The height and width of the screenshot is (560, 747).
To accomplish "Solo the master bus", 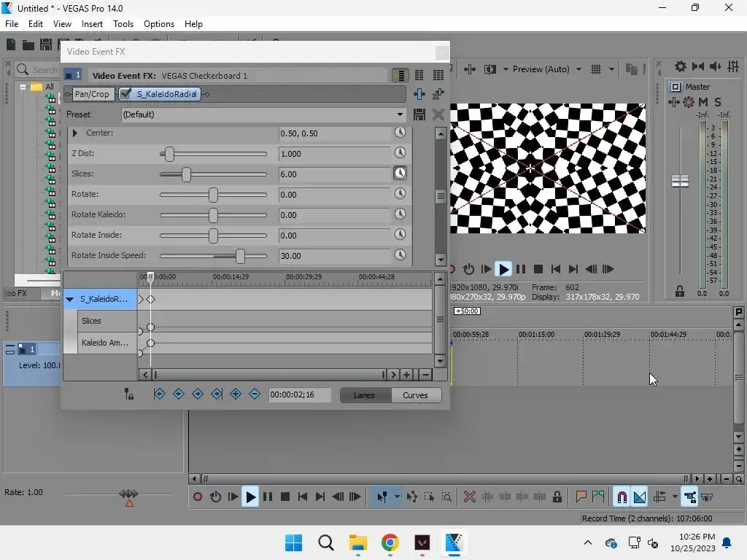I will pyautogui.click(x=718, y=102).
